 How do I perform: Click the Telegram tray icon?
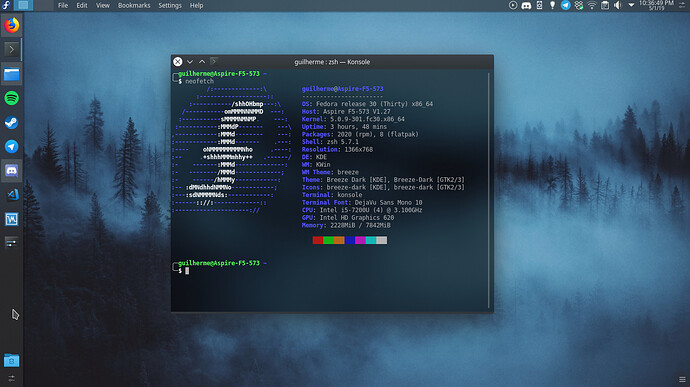(x=565, y=5)
